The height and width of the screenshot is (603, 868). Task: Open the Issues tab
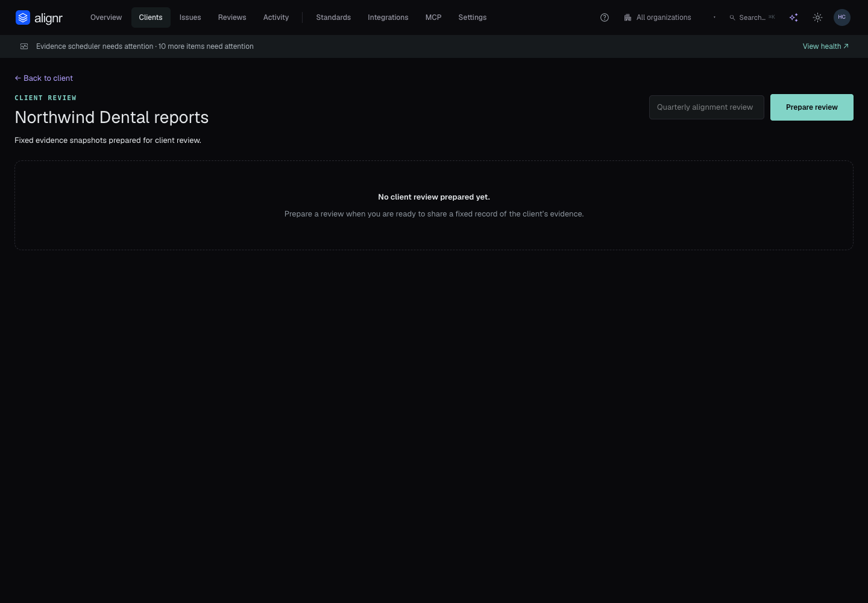click(190, 17)
